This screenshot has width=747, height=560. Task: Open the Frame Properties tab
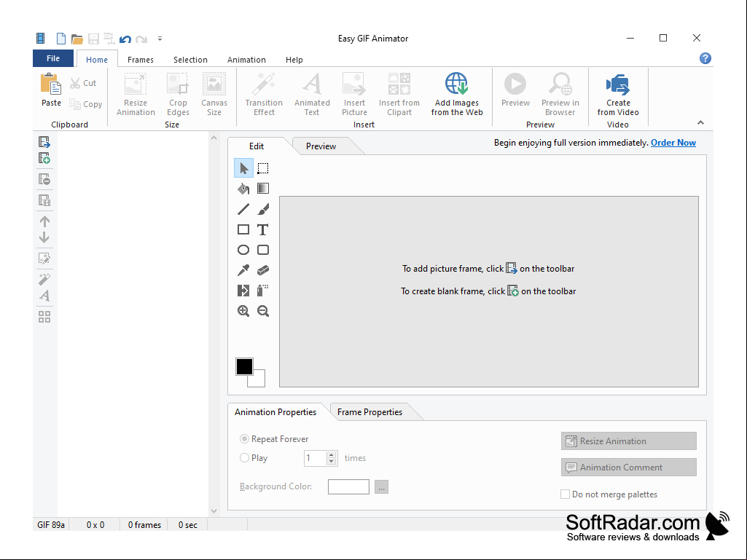[369, 412]
